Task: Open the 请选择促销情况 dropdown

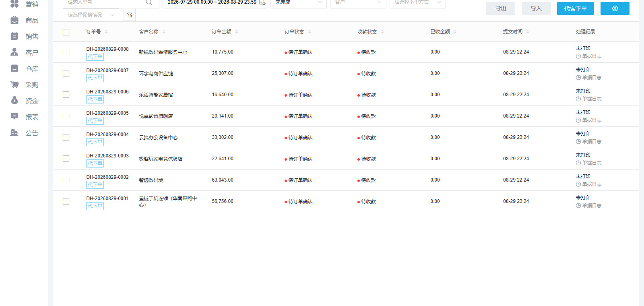Action: click(x=91, y=15)
